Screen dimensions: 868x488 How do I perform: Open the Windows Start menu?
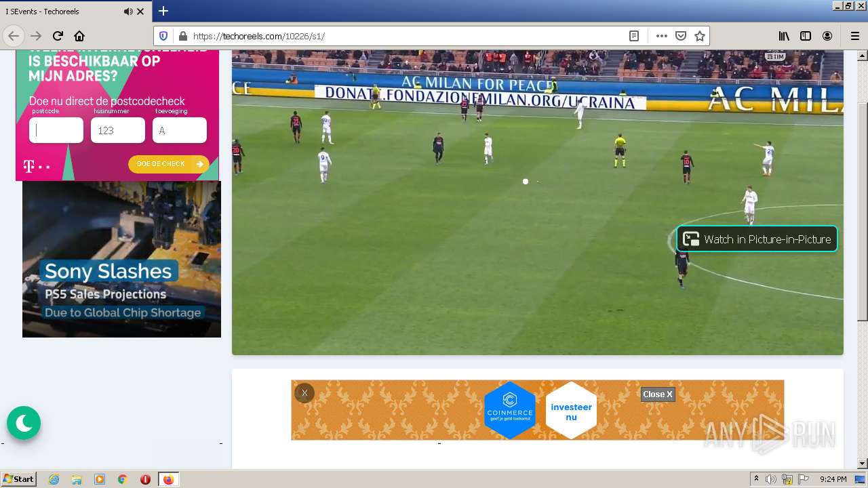[18, 479]
